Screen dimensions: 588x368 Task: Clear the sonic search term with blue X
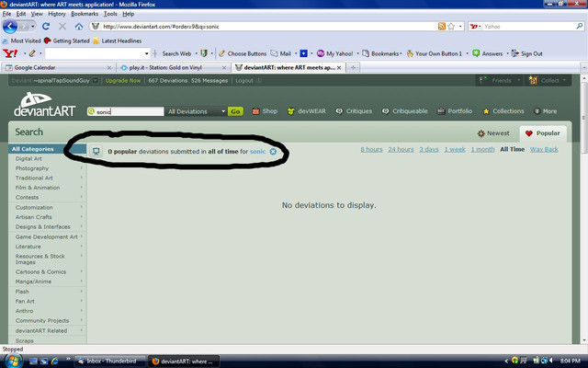pos(273,151)
